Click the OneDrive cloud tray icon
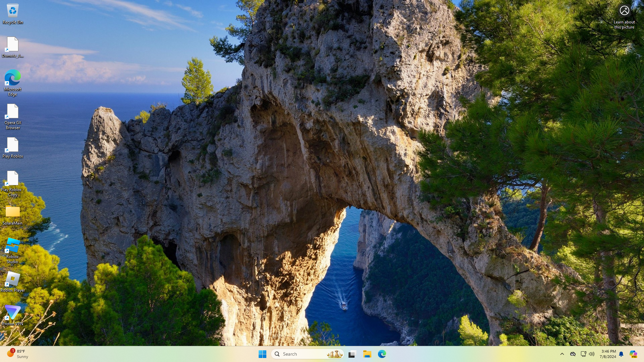 573,354
